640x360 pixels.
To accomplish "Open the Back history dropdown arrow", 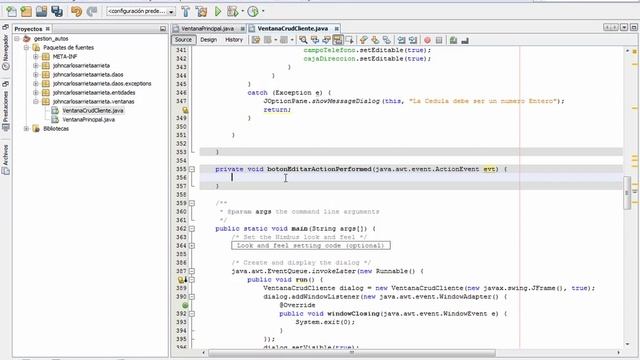I will click(276, 40).
